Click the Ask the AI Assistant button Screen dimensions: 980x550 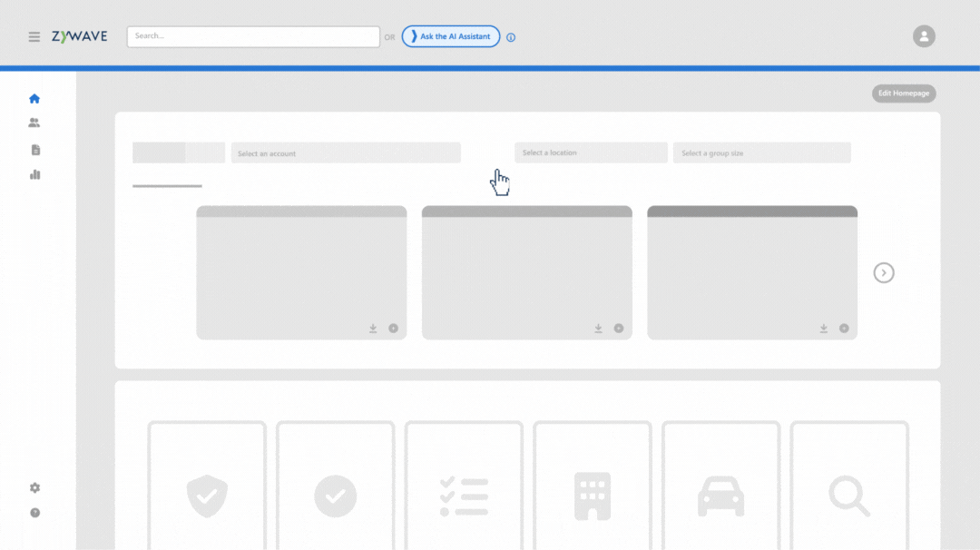[x=451, y=36]
